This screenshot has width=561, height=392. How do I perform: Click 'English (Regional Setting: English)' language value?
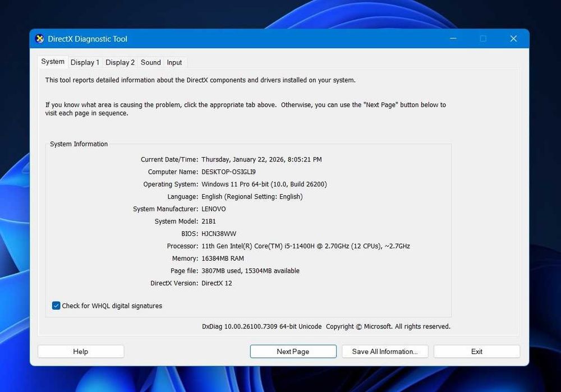click(252, 197)
